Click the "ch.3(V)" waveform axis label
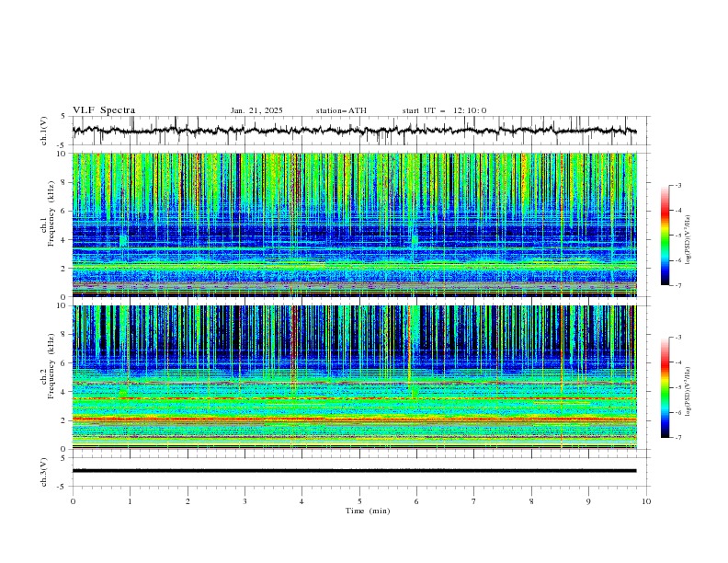728x563 pixels. click(44, 472)
